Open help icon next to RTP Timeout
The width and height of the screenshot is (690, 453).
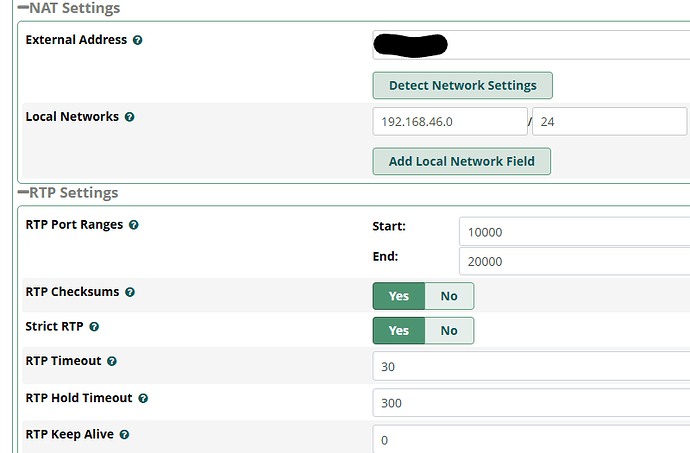pyautogui.click(x=112, y=361)
